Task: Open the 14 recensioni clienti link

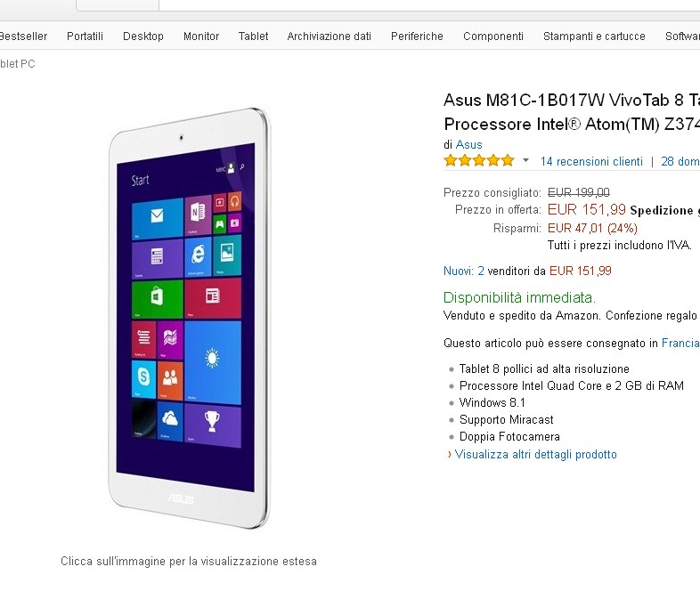Action: [x=591, y=161]
